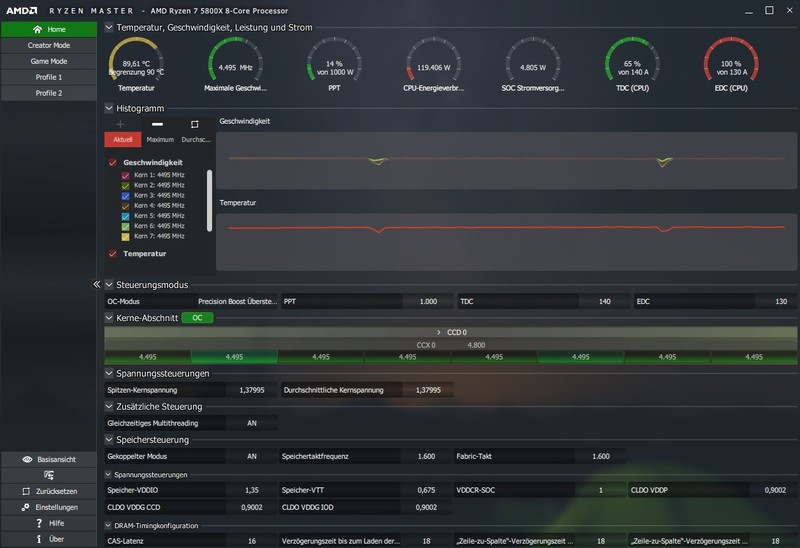Click the PPT value field 1.000
This screenshot has width=800, height=548.
(428, 301)
